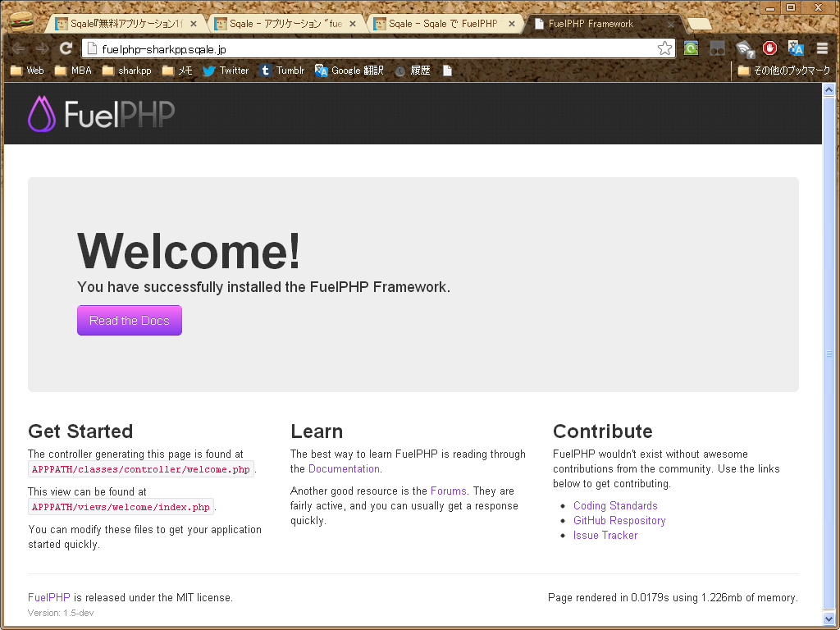The image size is (840, 630).
Task: Open the sharkpp bookmark folder
Action: pos(127,71)
